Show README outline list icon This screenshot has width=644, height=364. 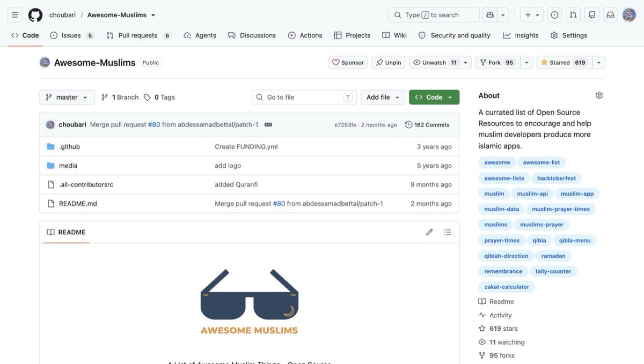click(448, 232)
